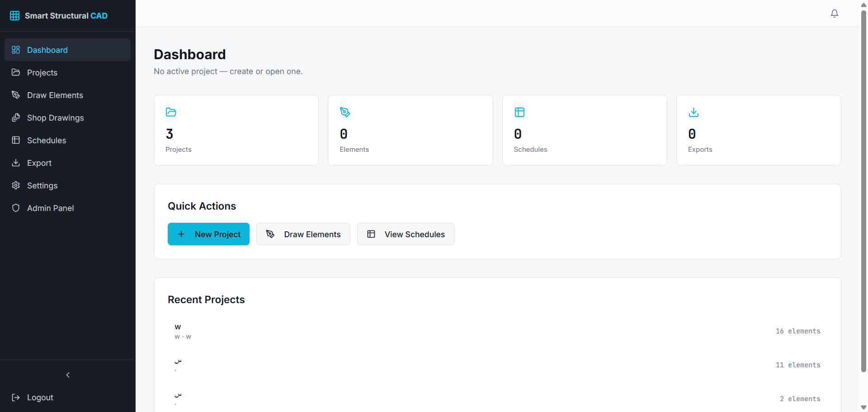868x412 pixels.
Task: Open Settings from the sidebar
Action: click(67, 185)
